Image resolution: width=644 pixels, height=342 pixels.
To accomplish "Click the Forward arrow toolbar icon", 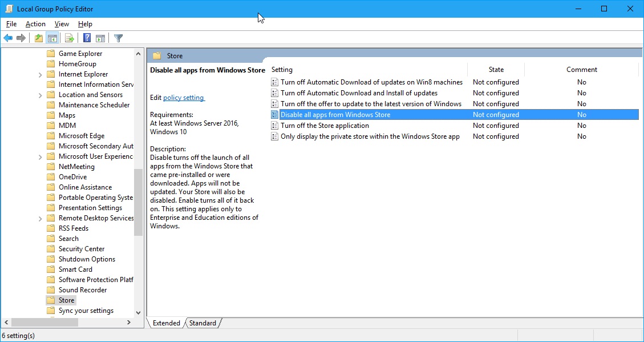I will click(21, 38).
